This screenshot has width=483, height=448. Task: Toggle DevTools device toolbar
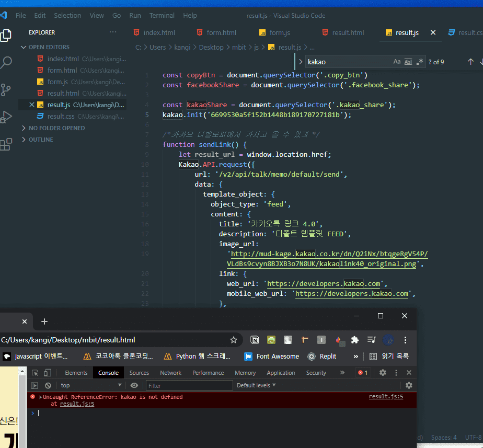(x=48, y=373)
